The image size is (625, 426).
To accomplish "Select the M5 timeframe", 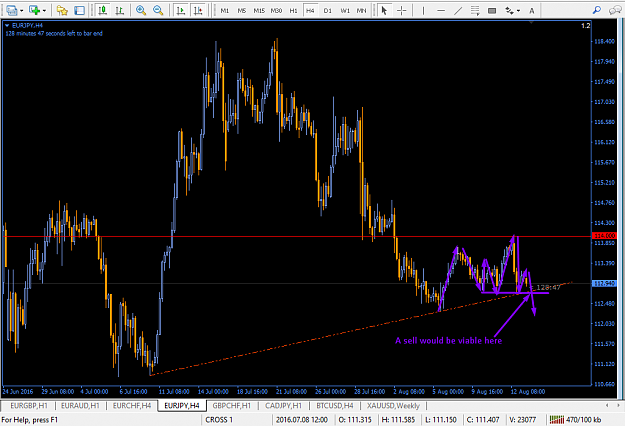I will (242, 10).
